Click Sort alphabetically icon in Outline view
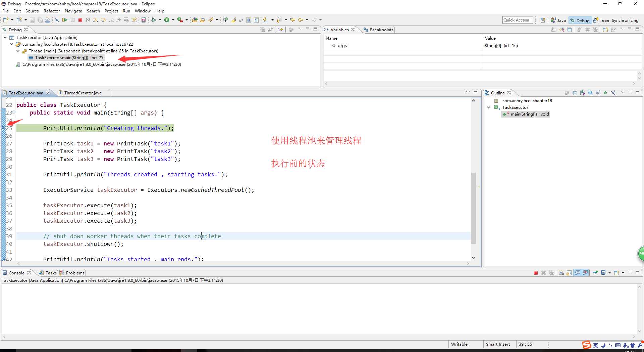Viewport: 644px width, 352px height. point(582,93)
